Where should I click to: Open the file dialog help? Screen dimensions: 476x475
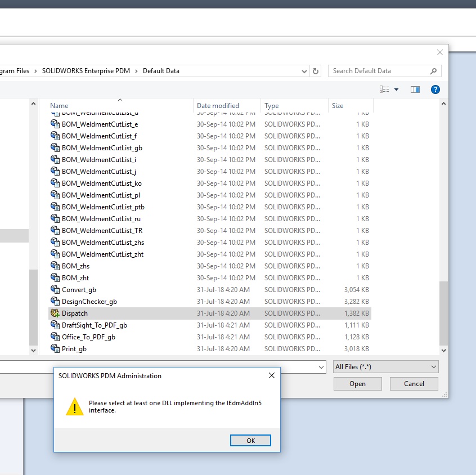(435, 89)
